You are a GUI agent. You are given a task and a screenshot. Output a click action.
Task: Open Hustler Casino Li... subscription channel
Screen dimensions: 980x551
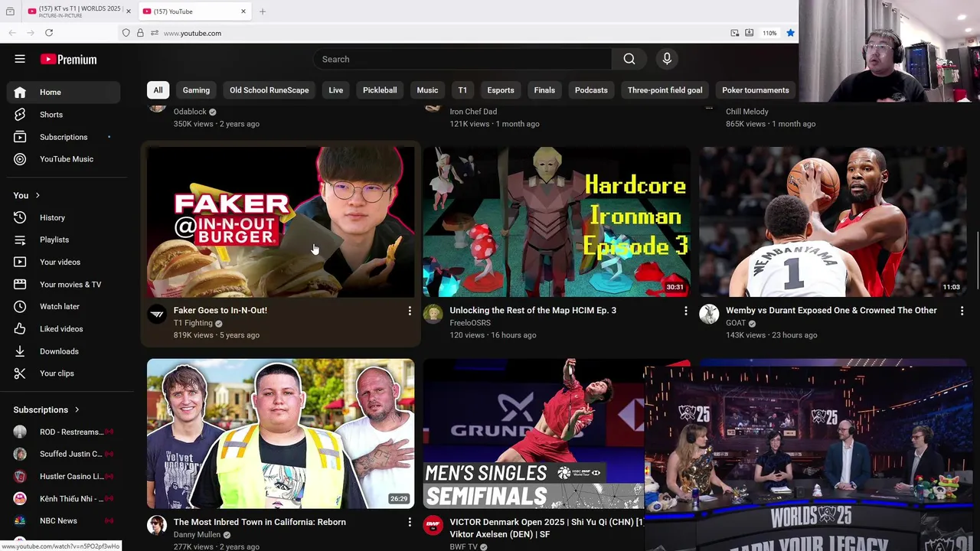click(64, 477)
